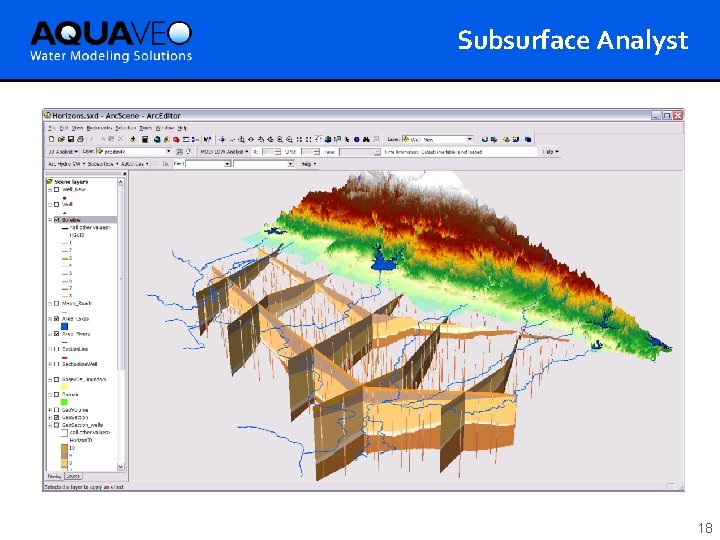720x540 pixels.
Task: Open the Window menu
Action: point(164,128)
